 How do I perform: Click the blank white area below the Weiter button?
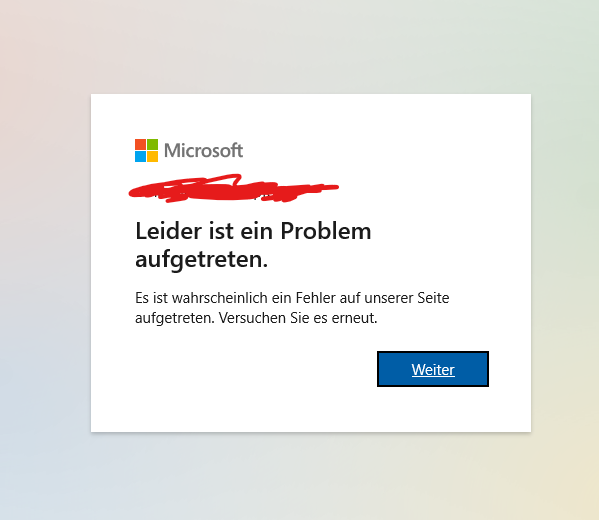pos(433,409)
